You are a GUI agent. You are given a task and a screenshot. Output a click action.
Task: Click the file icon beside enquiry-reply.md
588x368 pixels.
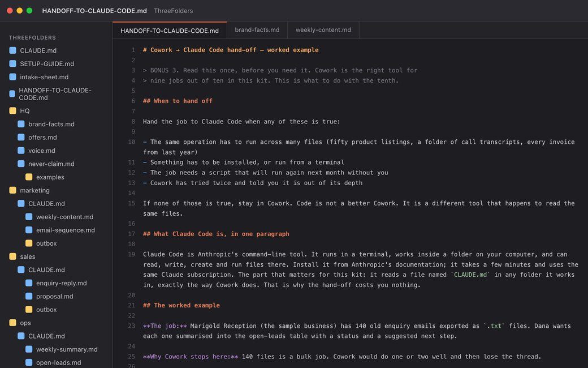click(29, 283)
